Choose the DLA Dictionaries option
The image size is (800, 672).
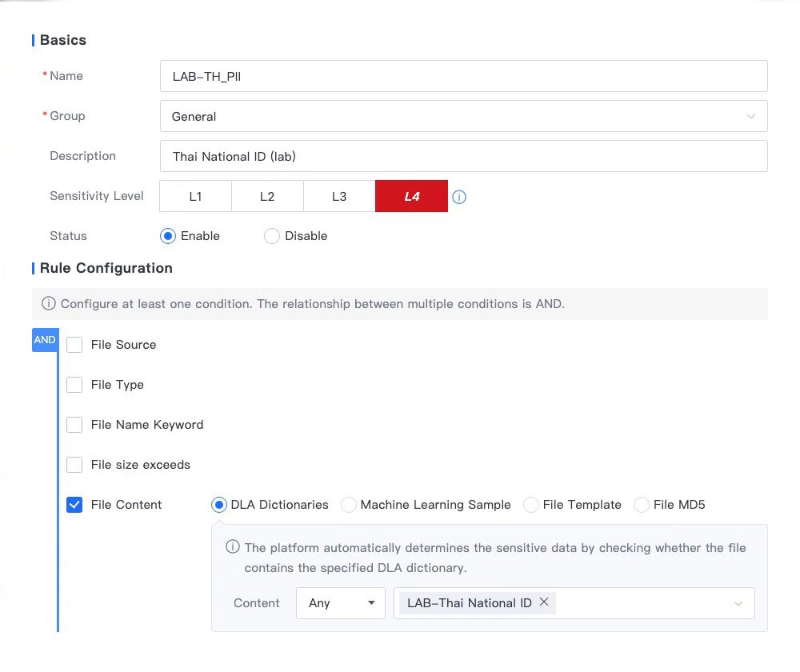click(219, 505)
